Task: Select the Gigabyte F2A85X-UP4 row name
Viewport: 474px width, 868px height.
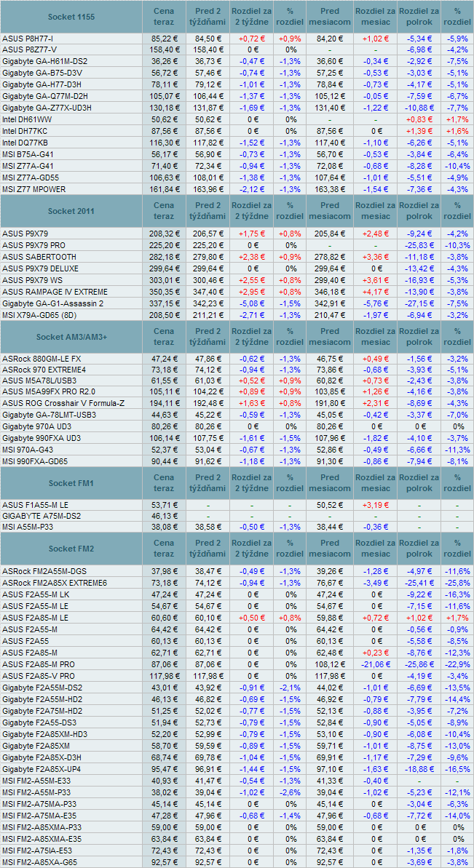Action: tap(42, 770)
